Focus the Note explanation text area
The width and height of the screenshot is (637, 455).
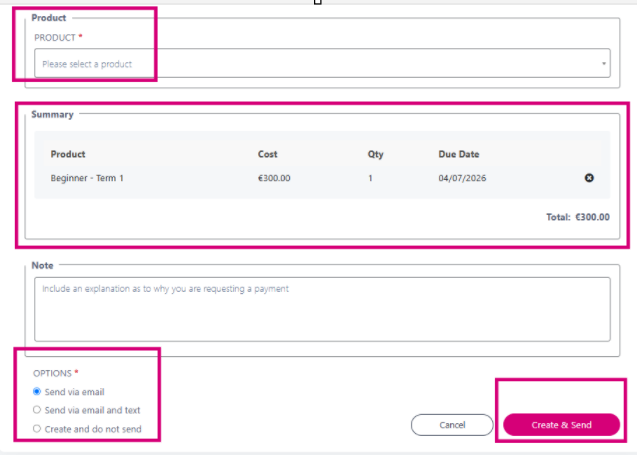322,309
